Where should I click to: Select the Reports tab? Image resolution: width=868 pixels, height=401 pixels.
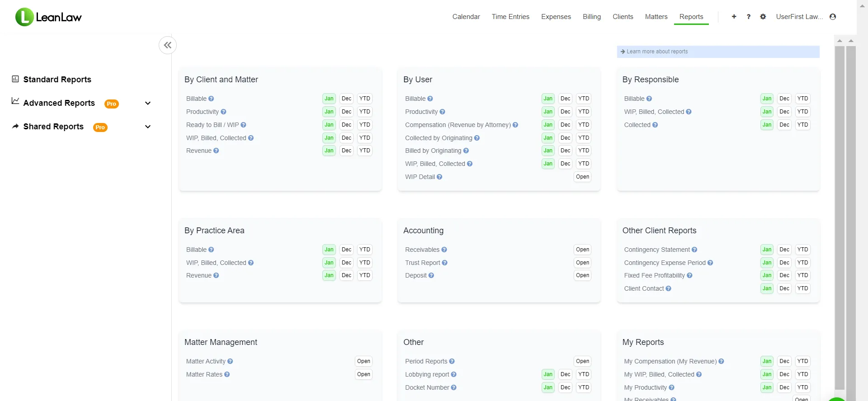(691, 17)
